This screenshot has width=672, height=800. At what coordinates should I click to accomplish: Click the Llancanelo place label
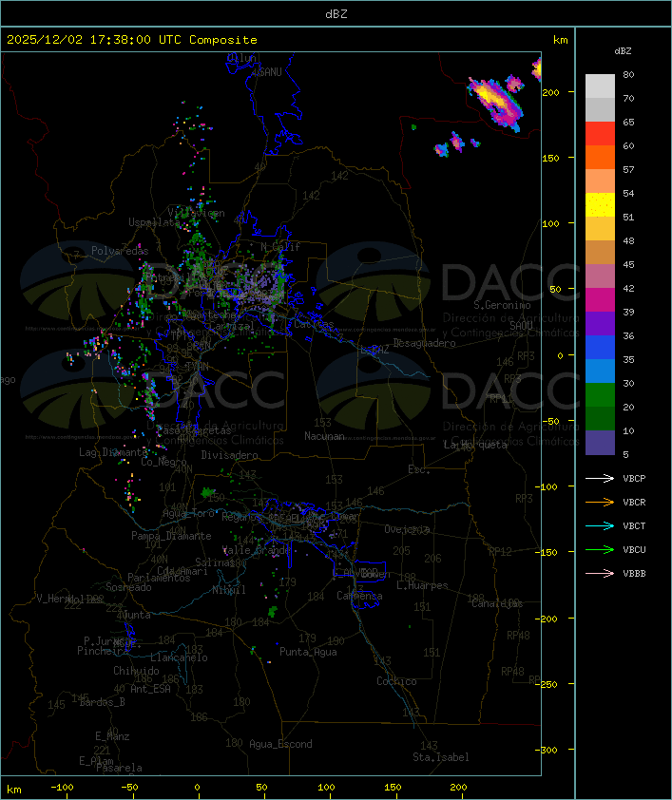point(179,657)
